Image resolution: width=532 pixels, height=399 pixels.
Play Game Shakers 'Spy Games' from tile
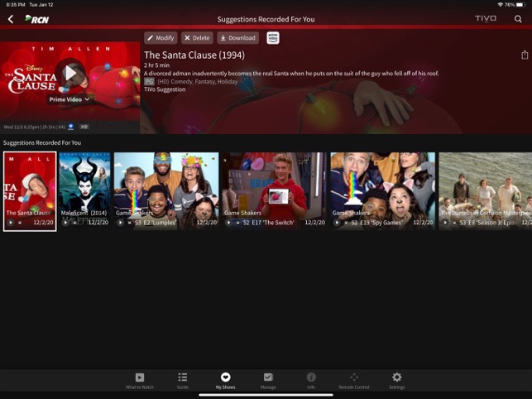click(337, 223)
